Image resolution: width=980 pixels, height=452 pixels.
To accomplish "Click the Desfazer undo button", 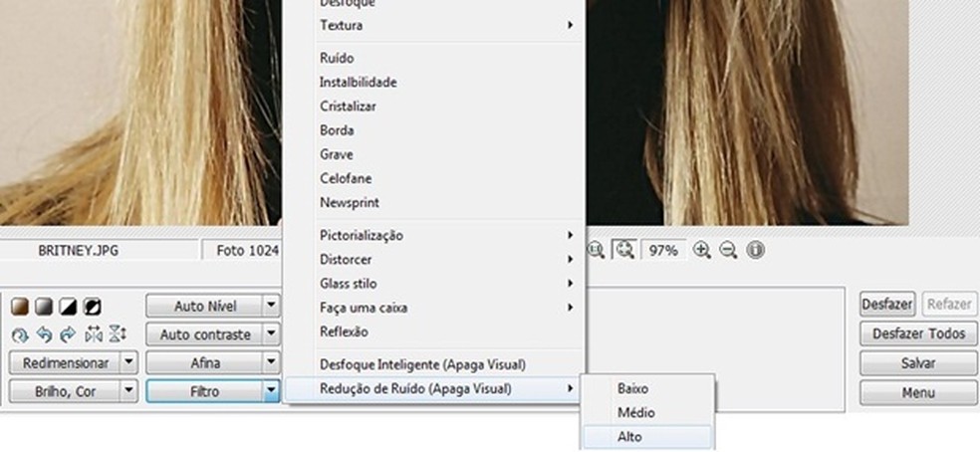I will (887, 305).
